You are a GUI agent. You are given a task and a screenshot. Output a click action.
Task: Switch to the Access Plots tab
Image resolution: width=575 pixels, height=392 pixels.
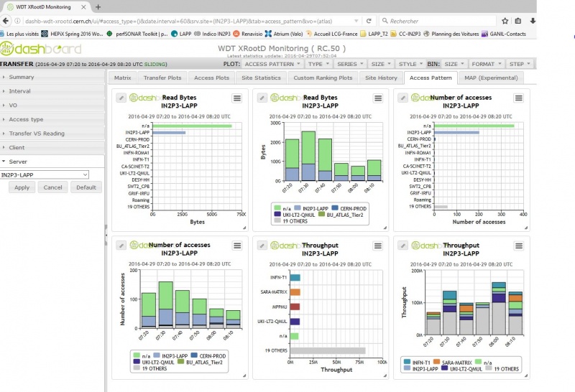tap(211, 78)
